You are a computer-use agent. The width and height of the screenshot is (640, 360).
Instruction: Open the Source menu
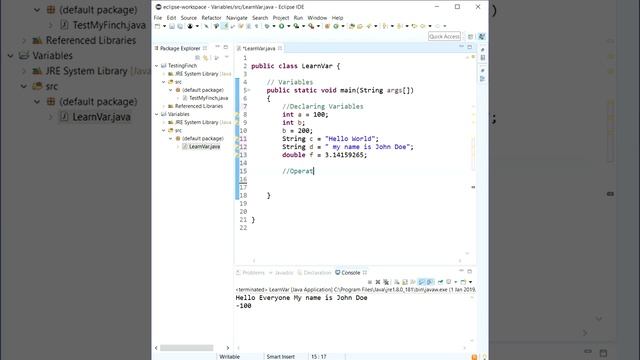point(189,18)
